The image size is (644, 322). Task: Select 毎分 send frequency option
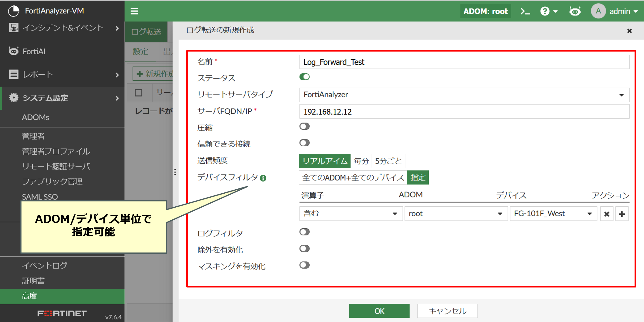361,161
